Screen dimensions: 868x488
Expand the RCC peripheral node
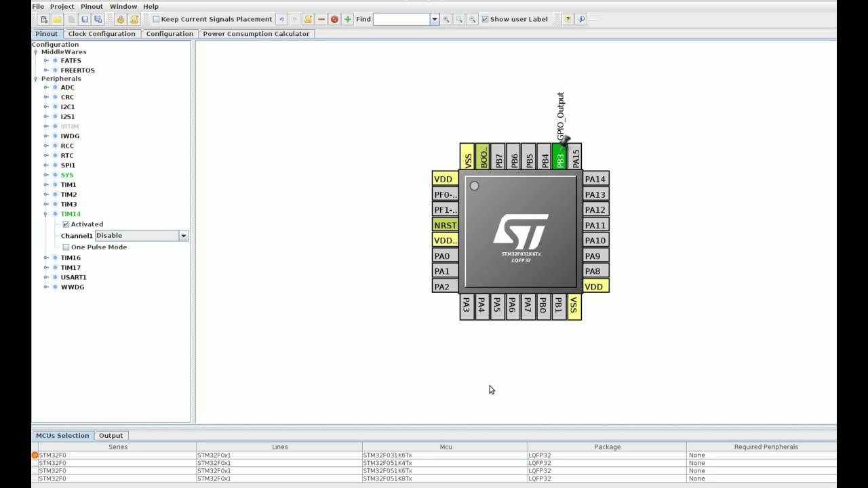coord(46,146)
